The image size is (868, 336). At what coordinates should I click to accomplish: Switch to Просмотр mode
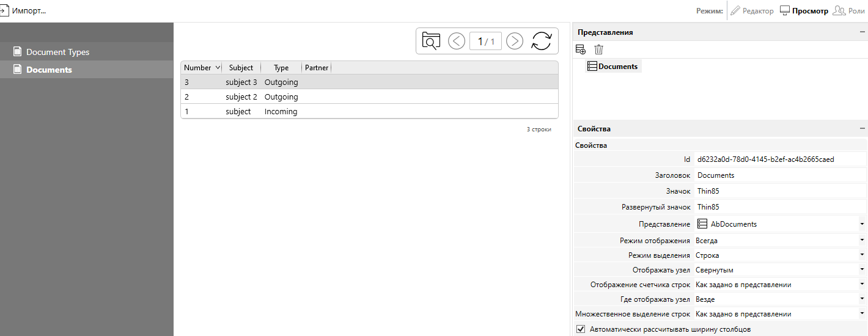[x=804, y=11]
